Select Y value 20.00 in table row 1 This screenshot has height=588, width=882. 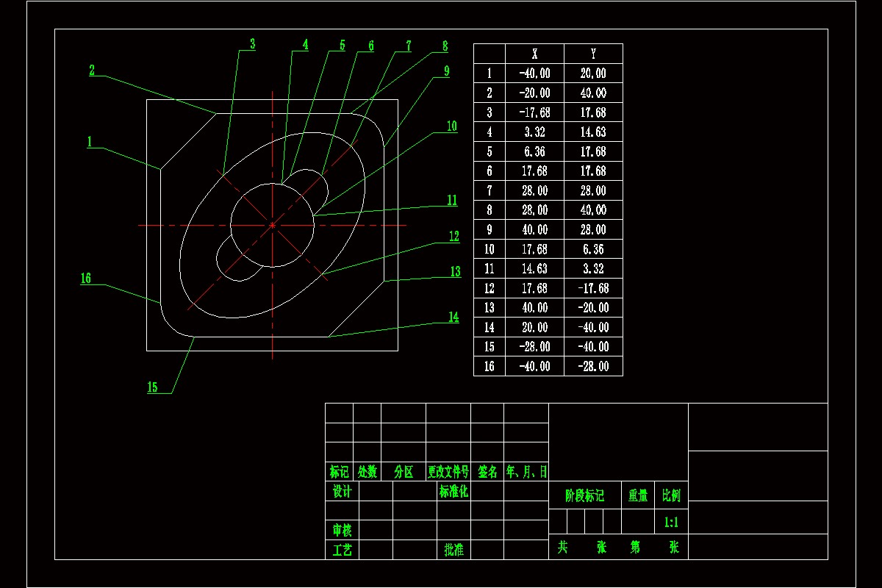click(593, 73)
